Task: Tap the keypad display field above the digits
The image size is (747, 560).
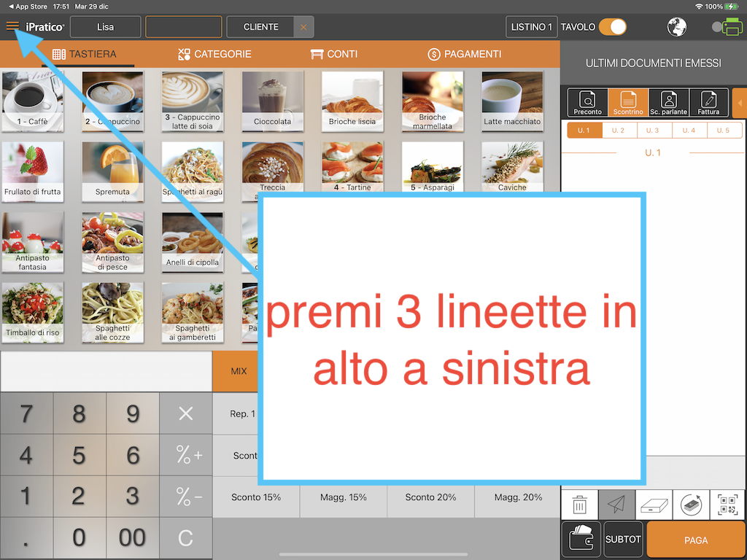Action: click(107, 371)
